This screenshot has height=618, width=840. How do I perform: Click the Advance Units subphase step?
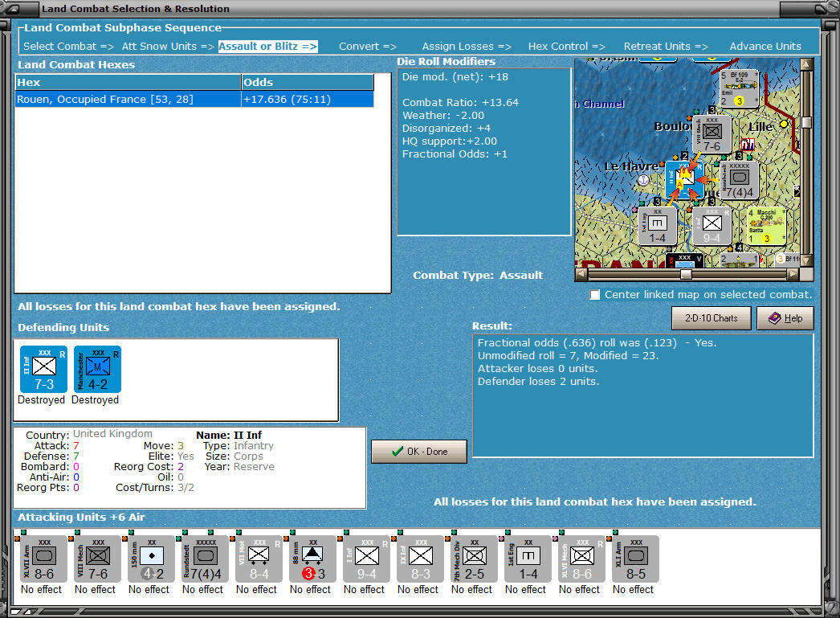pos(765,47)
